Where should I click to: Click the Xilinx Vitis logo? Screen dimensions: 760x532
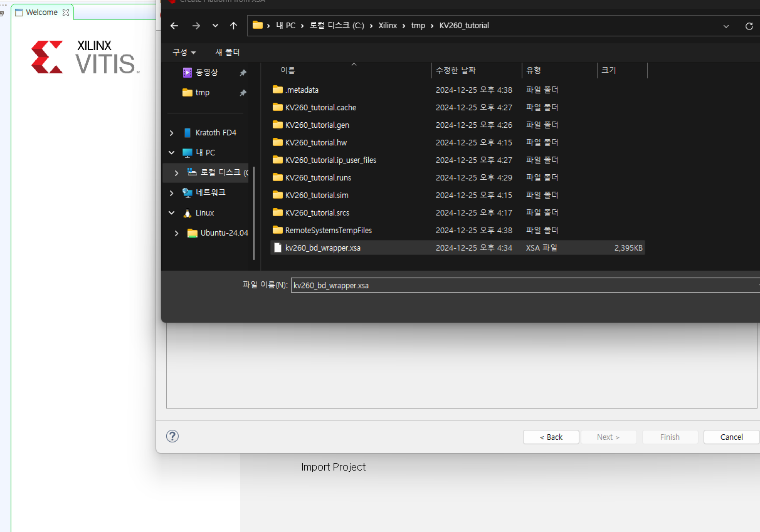click(x=85, y=57)
